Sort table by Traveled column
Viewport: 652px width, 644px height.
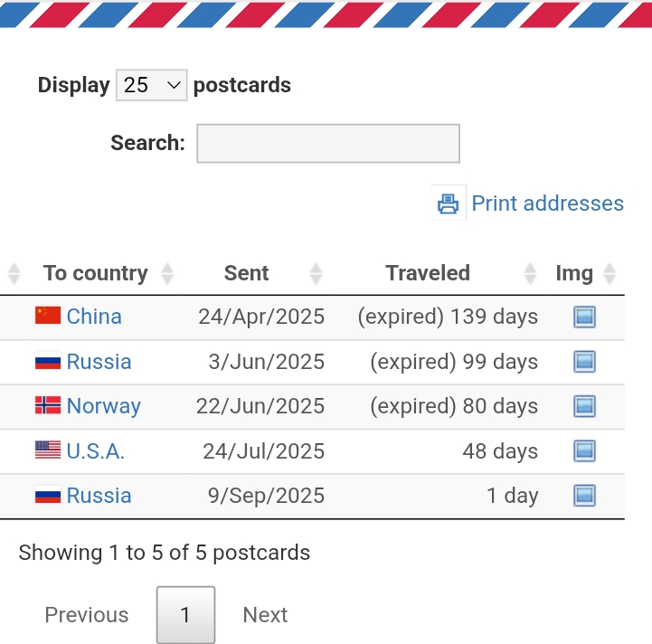pyautogui.click(x=428, y=273)
